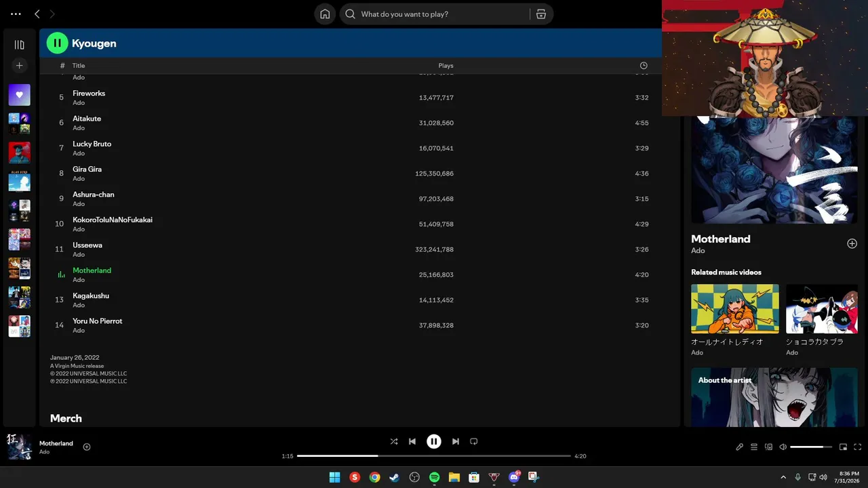The width and height of the screenshot is (868, 488).
Task: Open the Motherland album art in the side panel
Action: tap(774, 169)
